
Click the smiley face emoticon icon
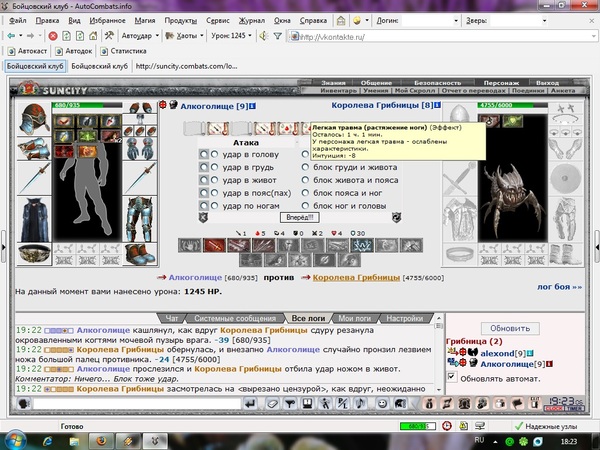pos(382,404)
